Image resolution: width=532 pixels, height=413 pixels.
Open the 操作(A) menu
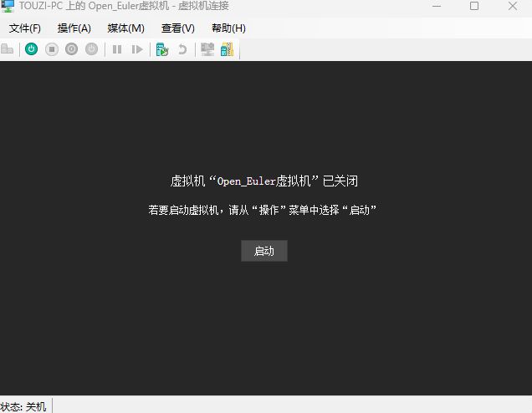(74, 28)
